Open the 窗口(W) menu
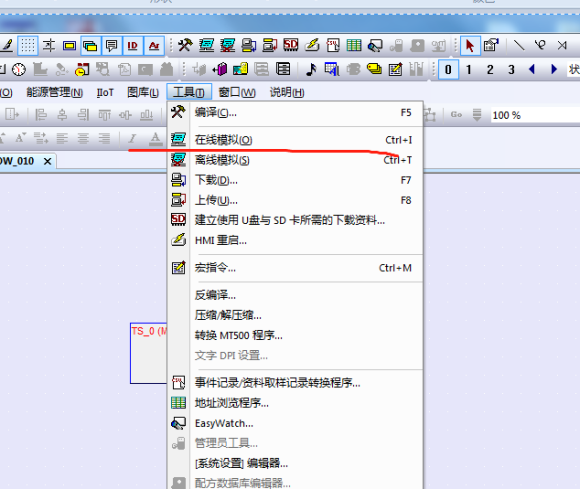Screen dimensions: 580x489 [237, 92]
